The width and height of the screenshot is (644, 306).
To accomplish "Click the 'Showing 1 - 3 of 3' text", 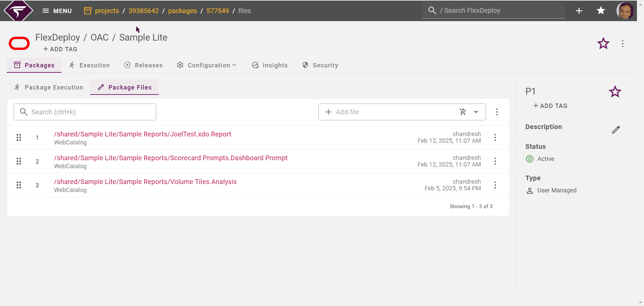I will (x=471, y=206).
